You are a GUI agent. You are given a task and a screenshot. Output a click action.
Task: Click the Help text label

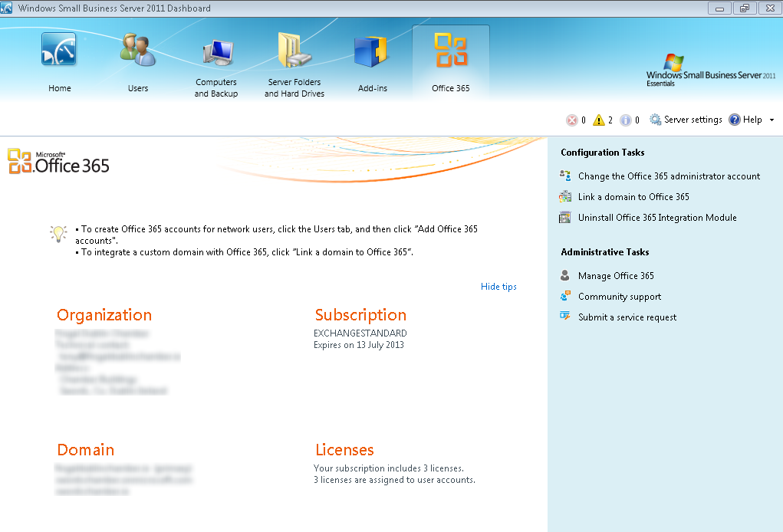(752, 120)
